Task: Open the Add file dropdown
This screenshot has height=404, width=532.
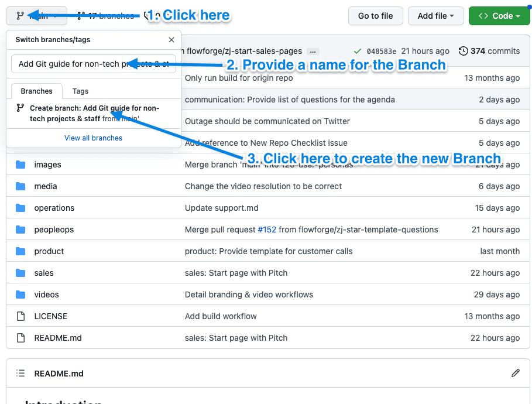Action: pyautogui.click(x=435, y=16)
